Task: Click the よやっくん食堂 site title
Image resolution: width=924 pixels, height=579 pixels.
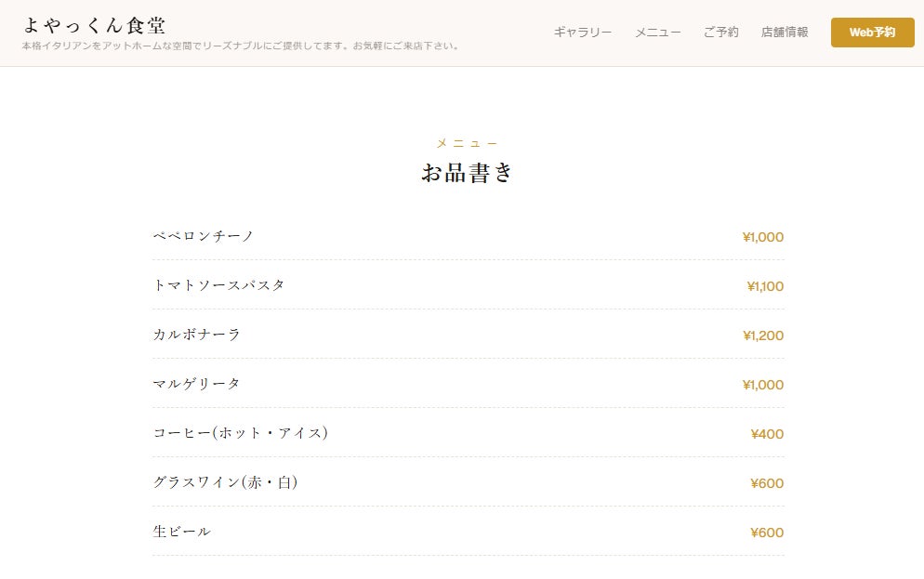Action: [94, 25]
